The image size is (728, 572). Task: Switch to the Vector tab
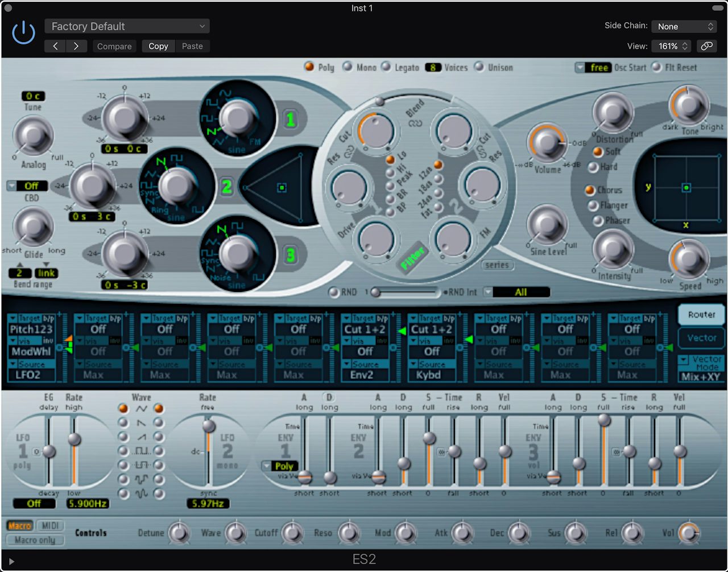701,338
